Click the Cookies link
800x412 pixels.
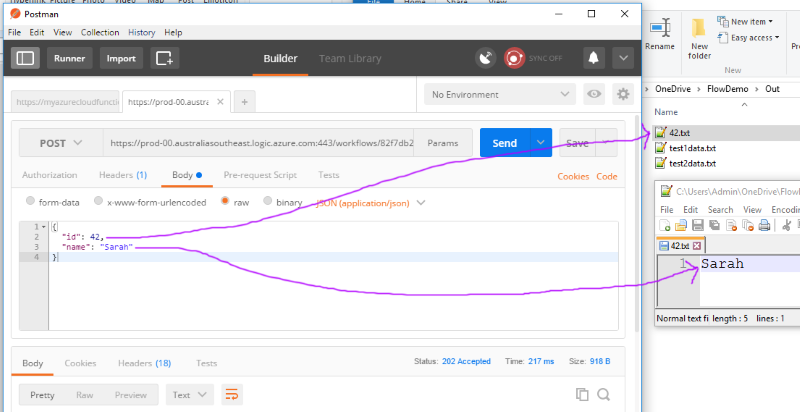click(x=573, y=176)
